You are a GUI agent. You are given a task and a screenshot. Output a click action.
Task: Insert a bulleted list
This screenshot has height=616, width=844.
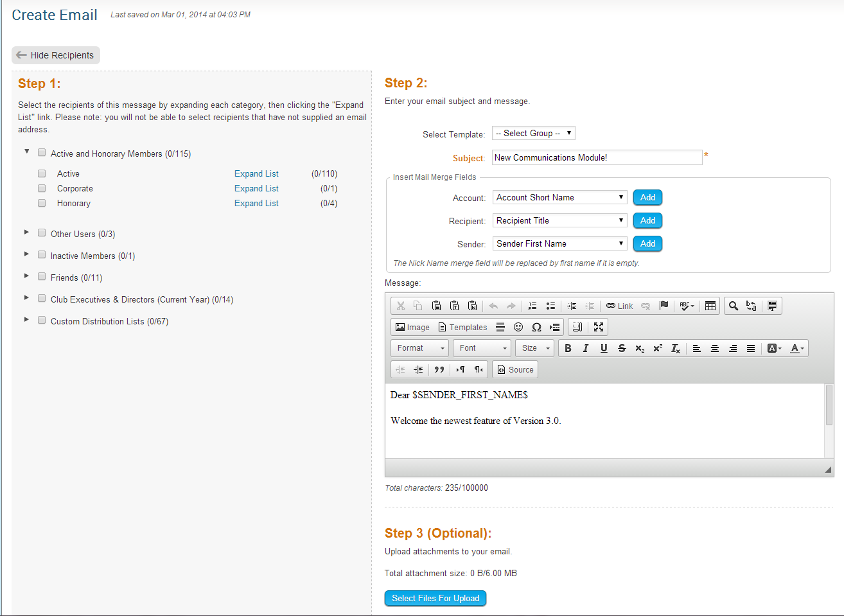550,306
